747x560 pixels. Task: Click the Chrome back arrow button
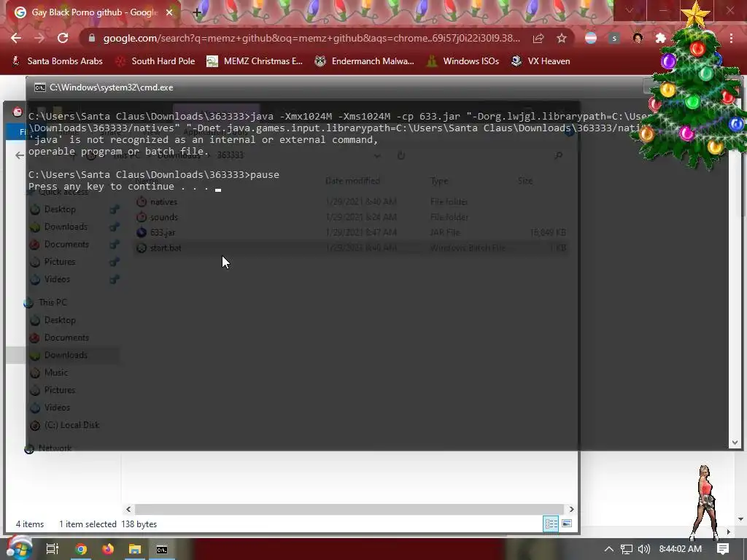(16, 38)
